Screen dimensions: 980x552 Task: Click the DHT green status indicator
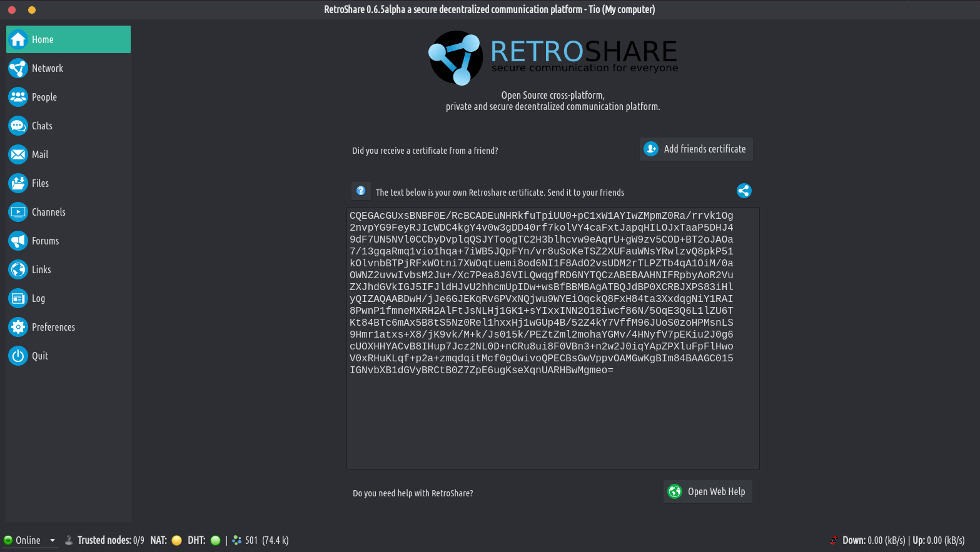click(x=215, y=541)
